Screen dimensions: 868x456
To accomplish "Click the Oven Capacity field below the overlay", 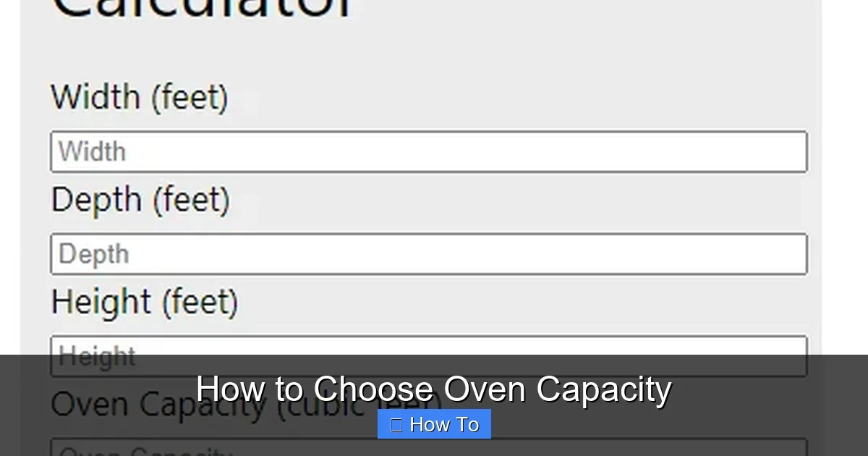I will [x=428, y=450].
